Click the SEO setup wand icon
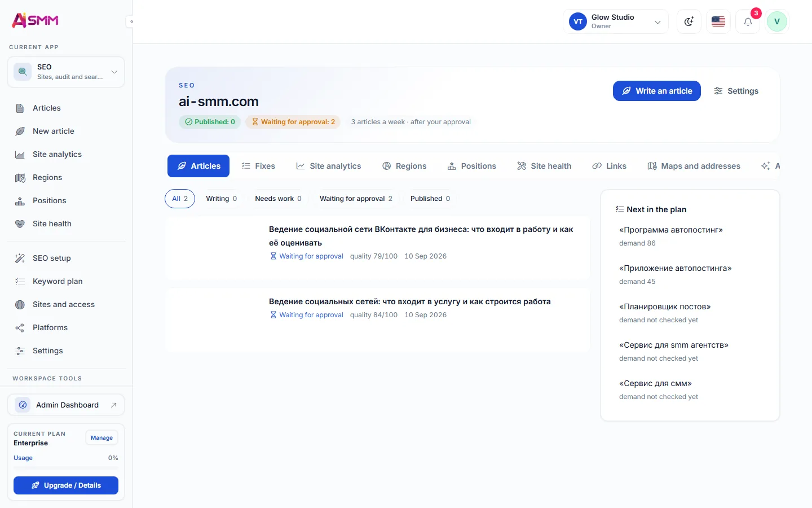 point(20,258)
